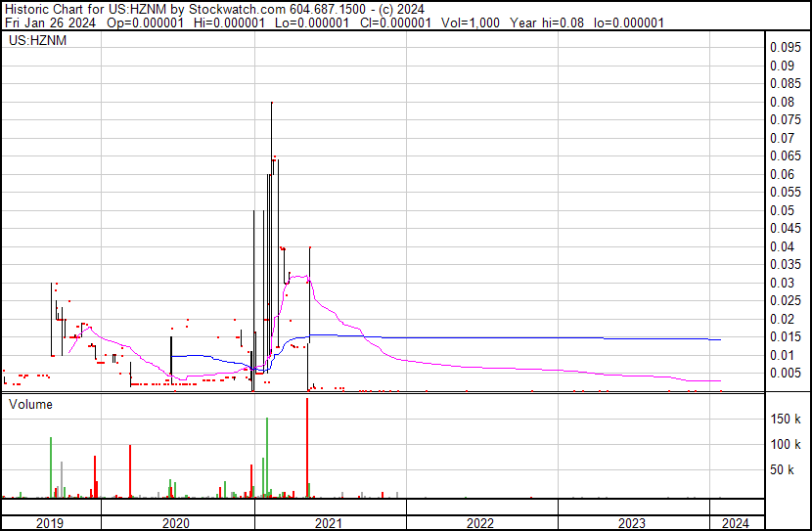
Task: Click the Volume panel label
Action: 31,404
